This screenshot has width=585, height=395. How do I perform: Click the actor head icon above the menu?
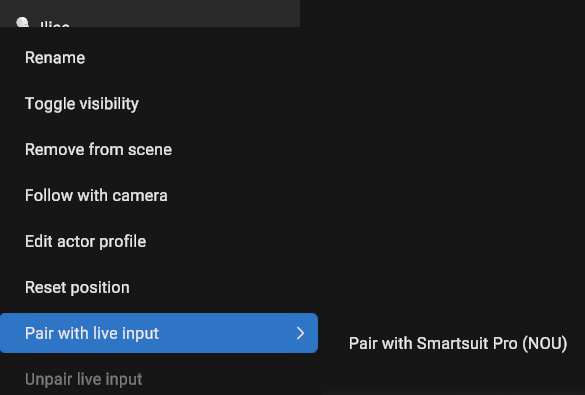22,22
